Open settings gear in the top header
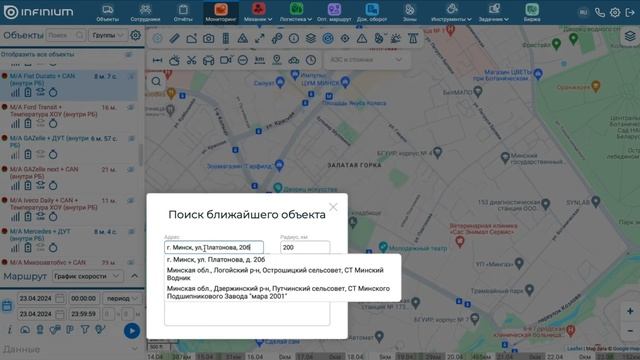640x360 pixels. (615, 13)
